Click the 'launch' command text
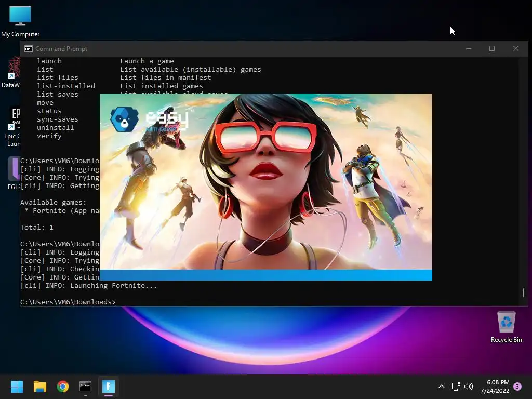The width and height of the screenshot is (532, 399). pos(49,61)
